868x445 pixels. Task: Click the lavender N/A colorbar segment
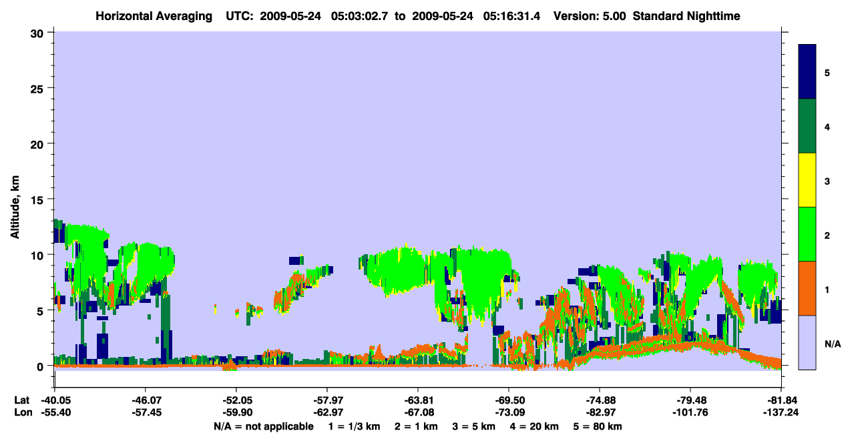point(807,342)
